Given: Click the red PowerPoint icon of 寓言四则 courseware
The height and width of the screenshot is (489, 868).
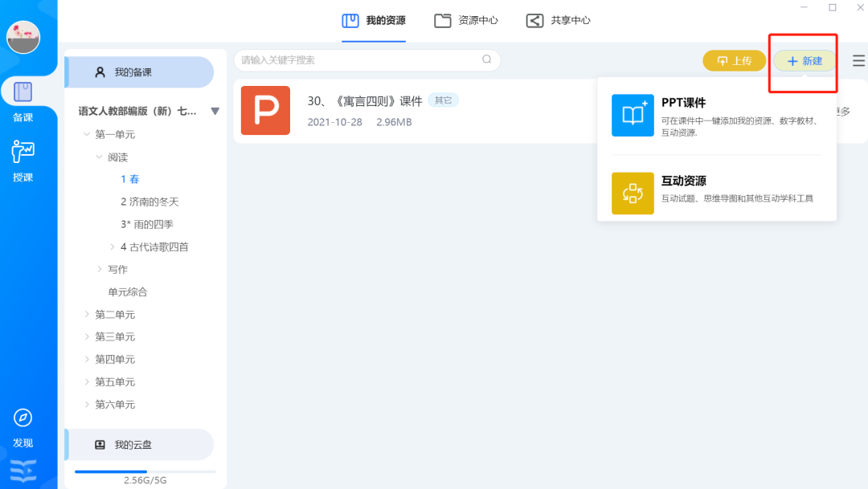Looking at the screenshot, I should pos(265,111).
